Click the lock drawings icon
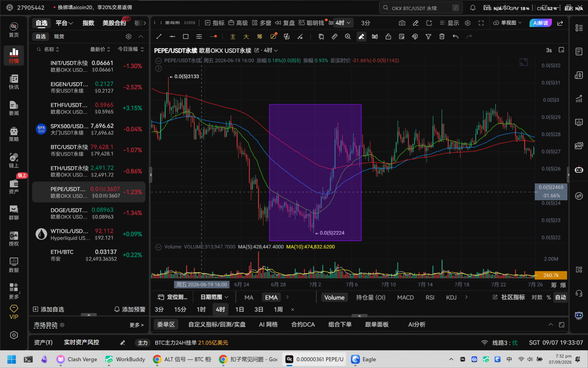This screenshot has width=588, height=368. pyautogui.click(x=388, y=37)
